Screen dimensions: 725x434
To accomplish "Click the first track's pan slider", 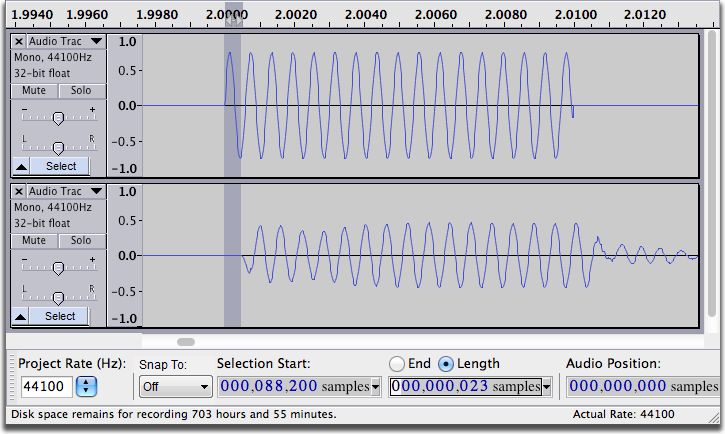I will coord(59,147).
